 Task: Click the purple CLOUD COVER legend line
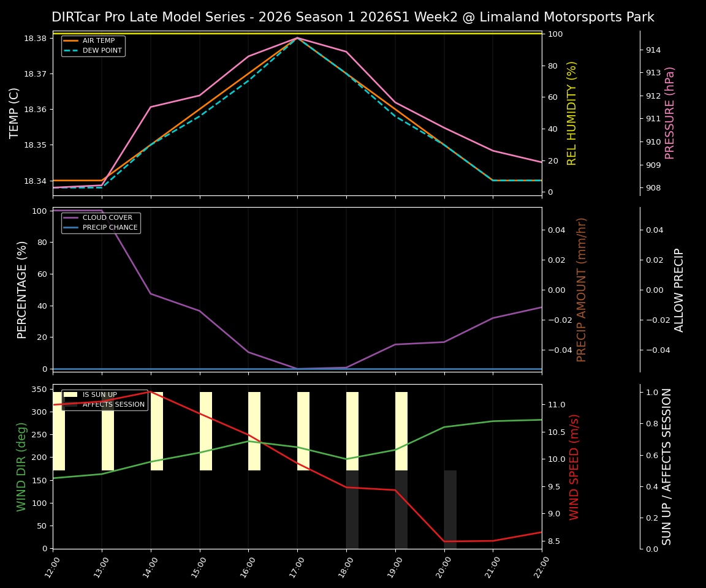[70, 217]
